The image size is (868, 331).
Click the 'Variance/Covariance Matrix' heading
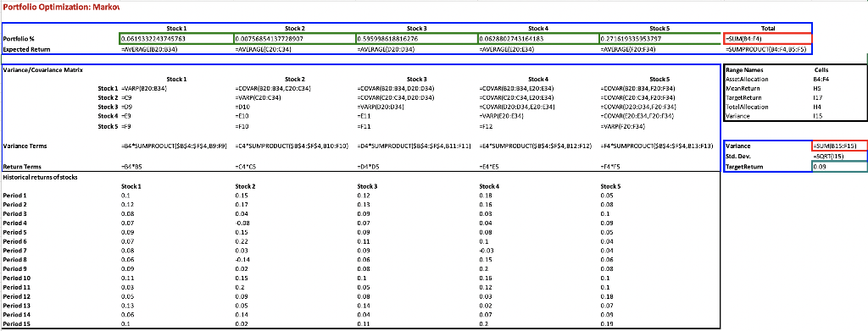42,70
